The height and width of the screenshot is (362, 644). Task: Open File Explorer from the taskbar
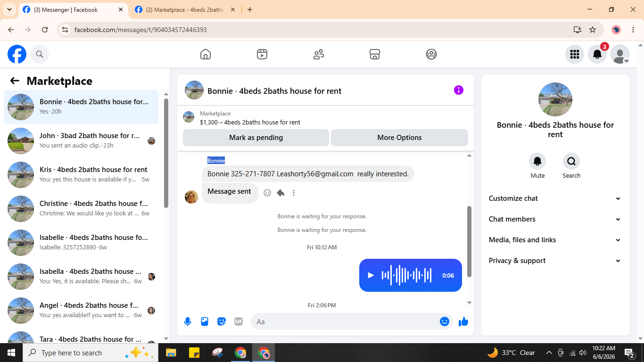pos(171,353)
